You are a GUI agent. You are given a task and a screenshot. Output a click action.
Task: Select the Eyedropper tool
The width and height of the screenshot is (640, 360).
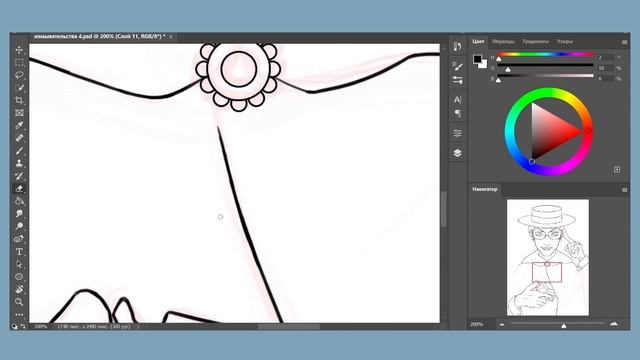pyautogui.click(x=19, y=125)
